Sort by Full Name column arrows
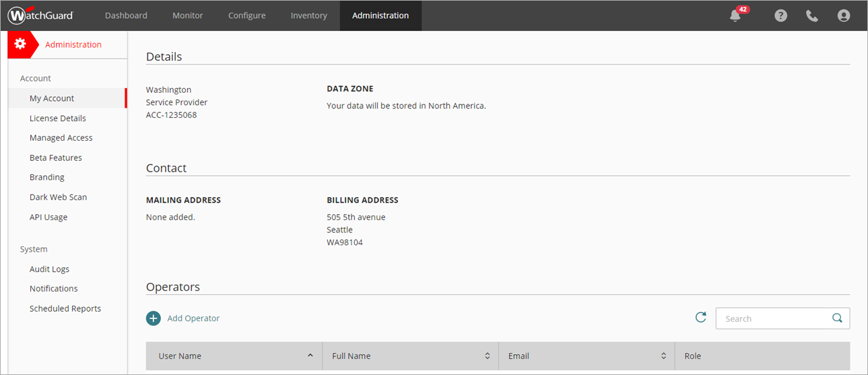 (487, 355)
